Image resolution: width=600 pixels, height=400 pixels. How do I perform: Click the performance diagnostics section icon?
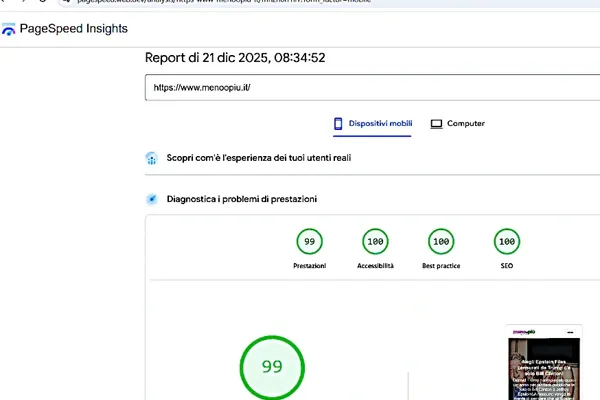click(x=152, y=199)
